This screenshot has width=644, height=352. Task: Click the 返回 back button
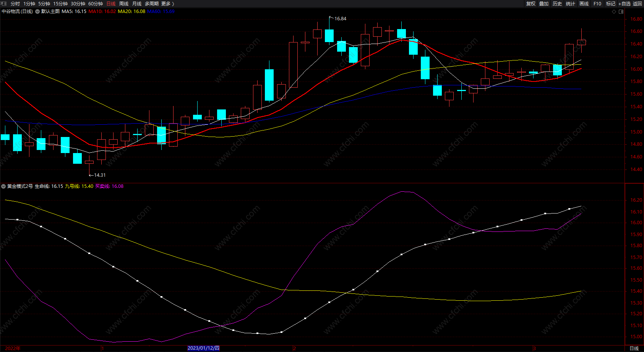[638, 3]
